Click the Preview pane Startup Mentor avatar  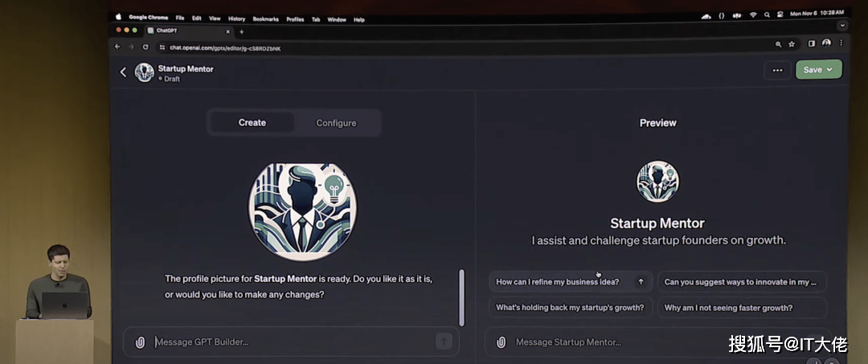(657, 182)
